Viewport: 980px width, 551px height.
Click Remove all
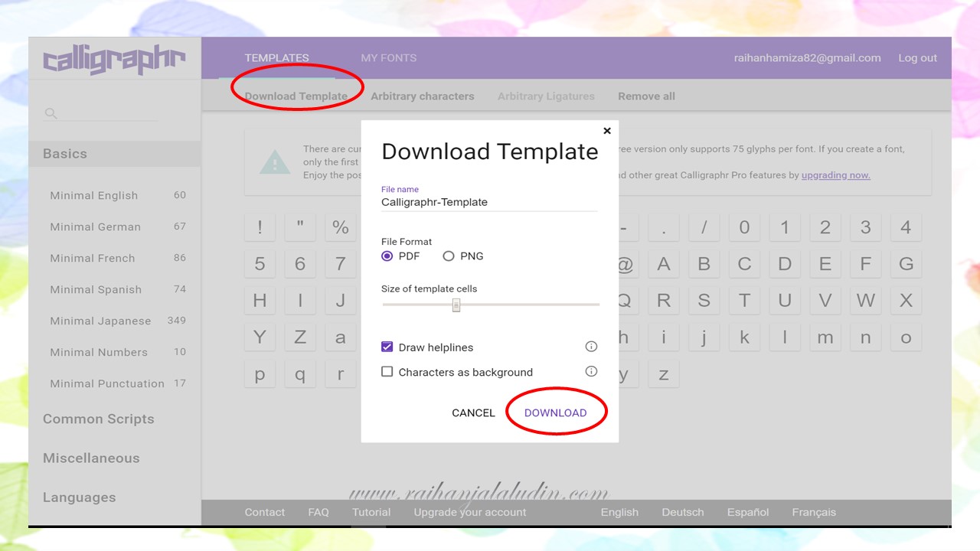(647, 96)
